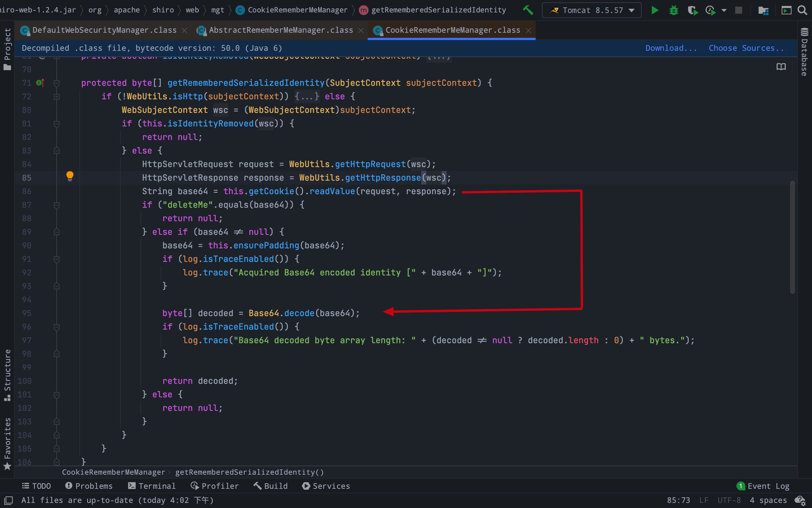Screen dimensions: 812x508
Task: Run Tomcat with the green play icon
Action: 655,10
